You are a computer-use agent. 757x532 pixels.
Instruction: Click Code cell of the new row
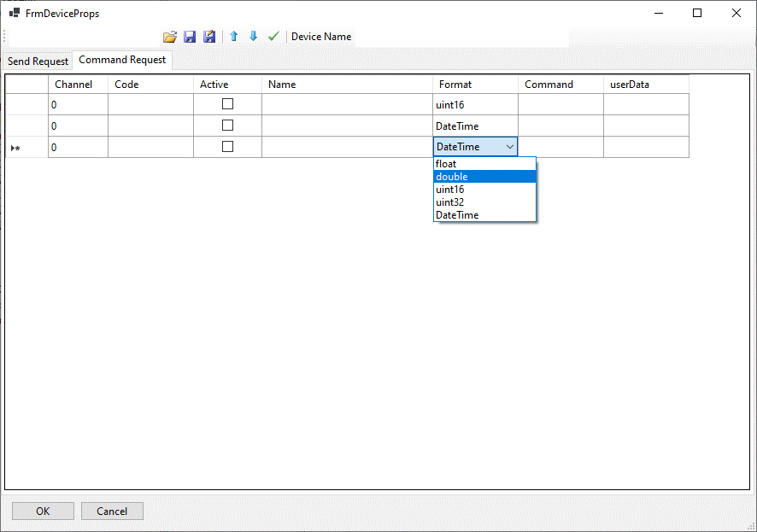150,147
